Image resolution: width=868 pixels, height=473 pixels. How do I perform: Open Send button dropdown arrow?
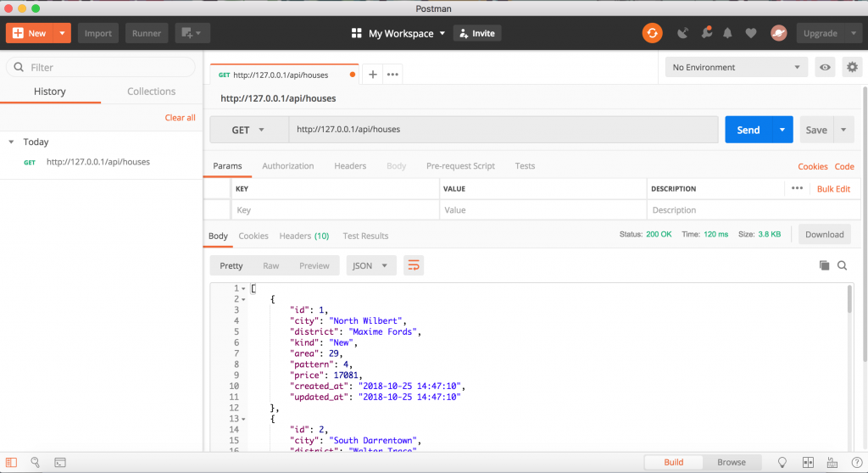(782, 130)
